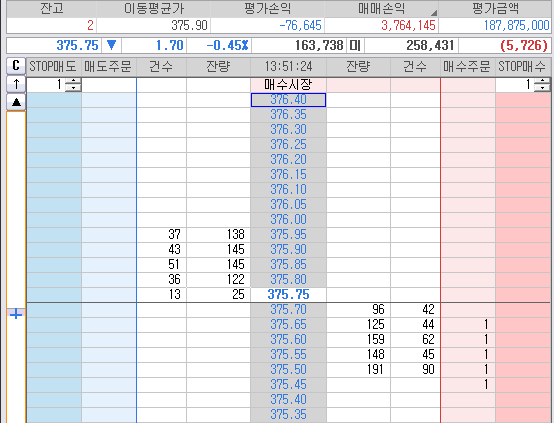Click the buy order cell at 375.55

(468, 355)
